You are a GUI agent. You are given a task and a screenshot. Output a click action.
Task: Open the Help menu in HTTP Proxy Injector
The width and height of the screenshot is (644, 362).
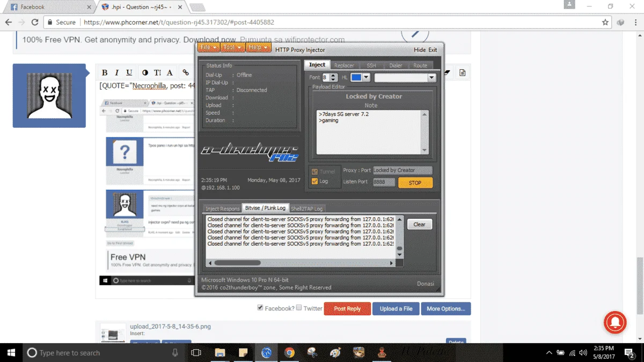coord(258,47)
